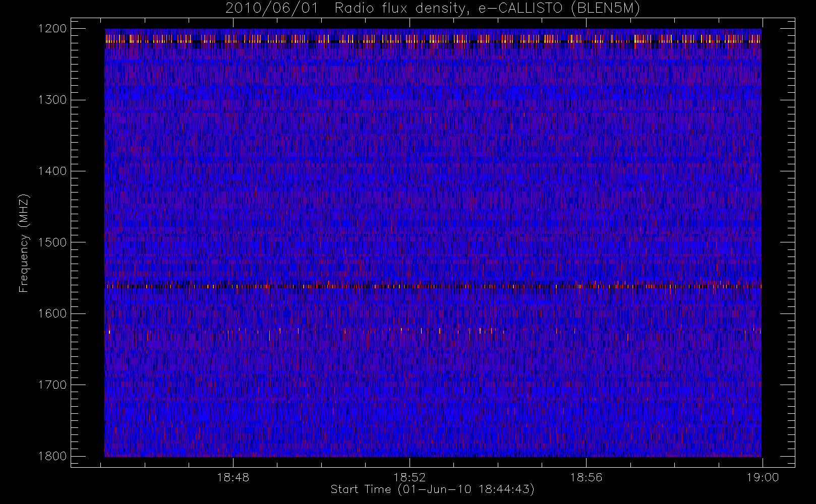The width and height of the screenshot is (816, 504).
Task: Click the 'Start Time (01-Jun-10 18:44:43)' axis label
Action: click(x=433, y=489)
